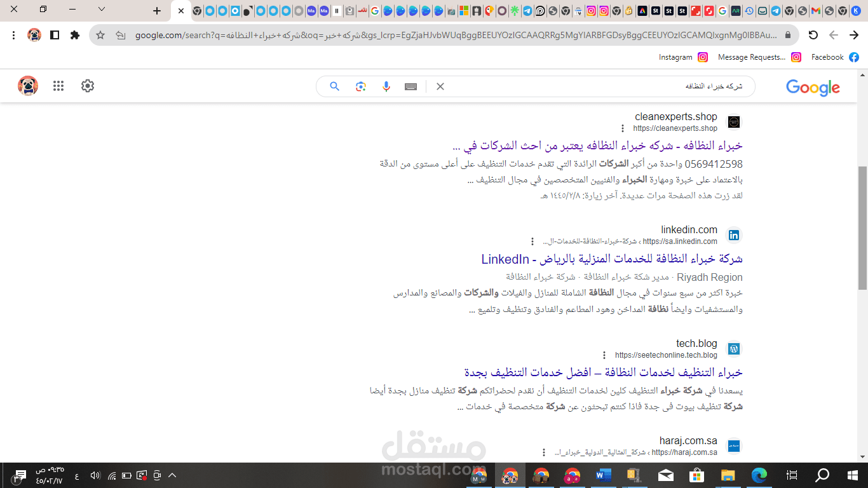The image size is (868, 488).
Task: Switch to the Microsoft logo tab
Action: [463, 11]
